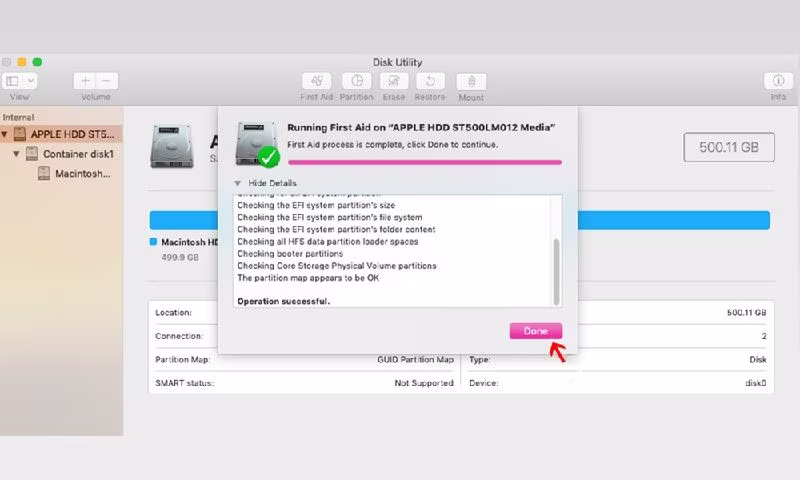Click the Done button
Image resolution: width=800 pixels, height=480 pixels.
pos(536,331)
